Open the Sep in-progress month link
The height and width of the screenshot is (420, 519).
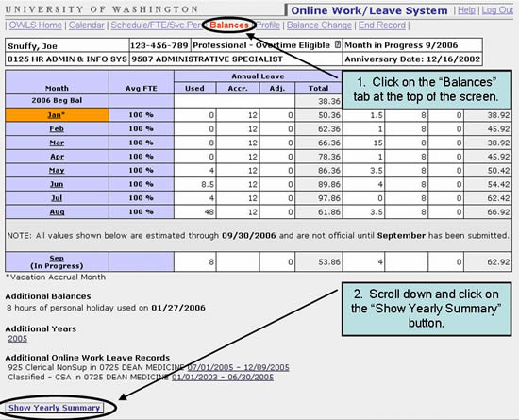coord(57,259)
